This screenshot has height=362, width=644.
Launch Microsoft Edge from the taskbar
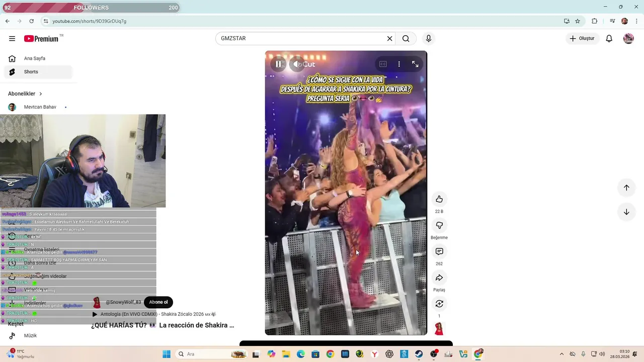pos(300,354)
